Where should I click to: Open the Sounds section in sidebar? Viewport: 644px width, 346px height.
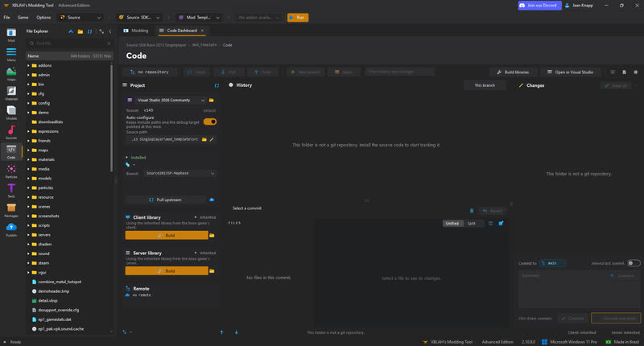[11, 132]
